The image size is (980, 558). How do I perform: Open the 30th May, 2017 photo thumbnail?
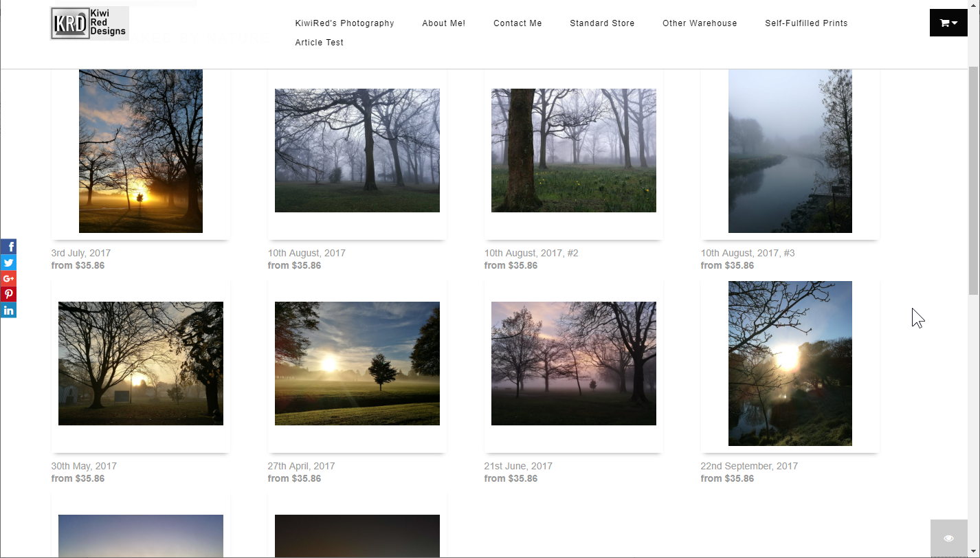[141, 364]
